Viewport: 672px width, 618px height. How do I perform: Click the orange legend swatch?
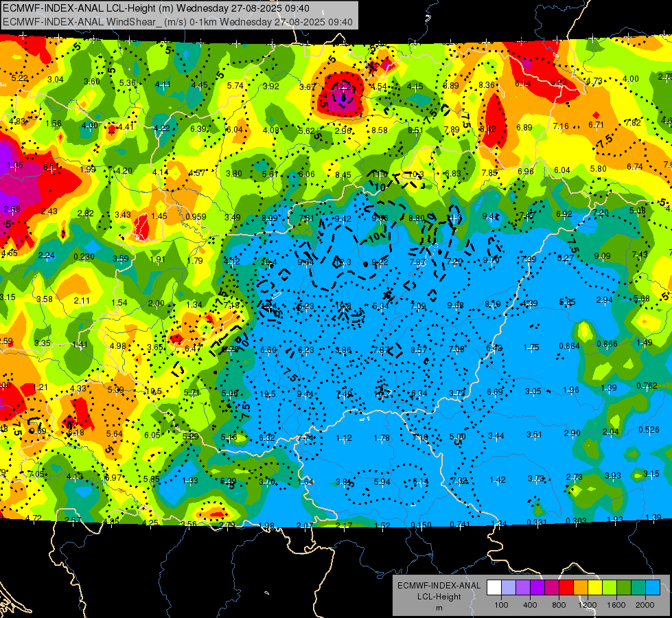pyautogui.click(x=581, y=588)
